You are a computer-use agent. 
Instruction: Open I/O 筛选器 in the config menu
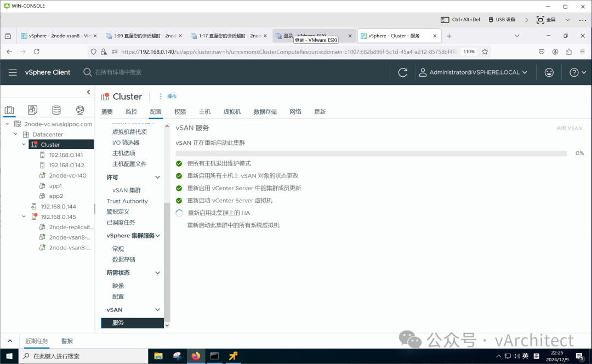(x=126, y=143)
